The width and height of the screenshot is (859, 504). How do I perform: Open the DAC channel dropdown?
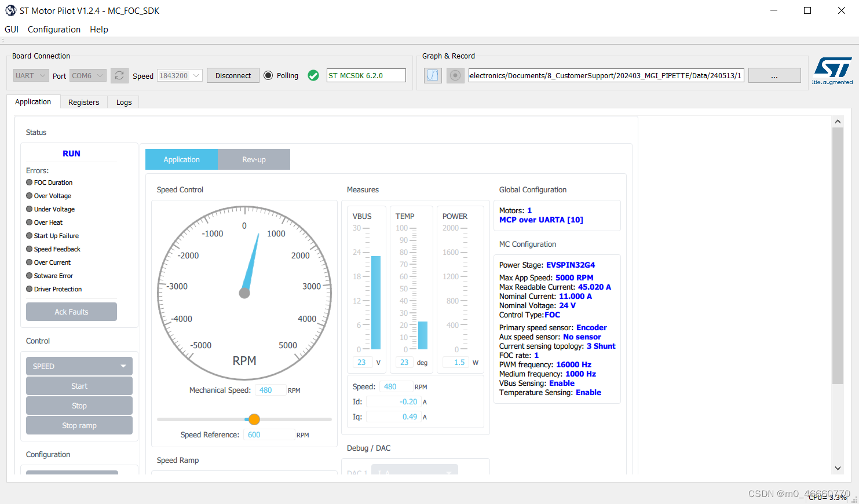click(415, 469)
